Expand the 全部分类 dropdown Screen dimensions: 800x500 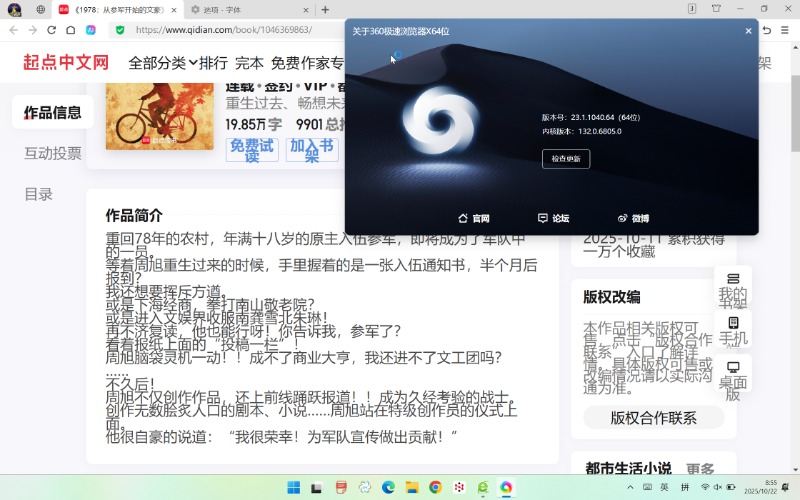tap(162, 63)
